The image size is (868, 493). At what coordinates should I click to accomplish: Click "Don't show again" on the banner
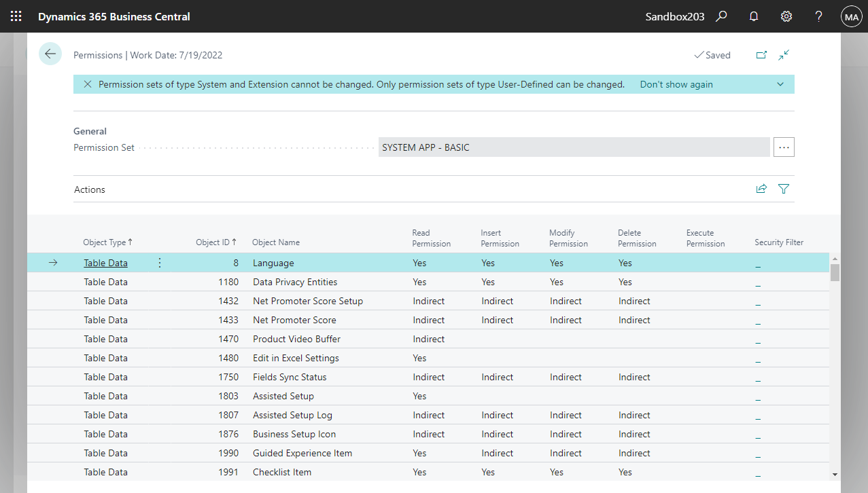pyautogui.click(x=676, y=84)
